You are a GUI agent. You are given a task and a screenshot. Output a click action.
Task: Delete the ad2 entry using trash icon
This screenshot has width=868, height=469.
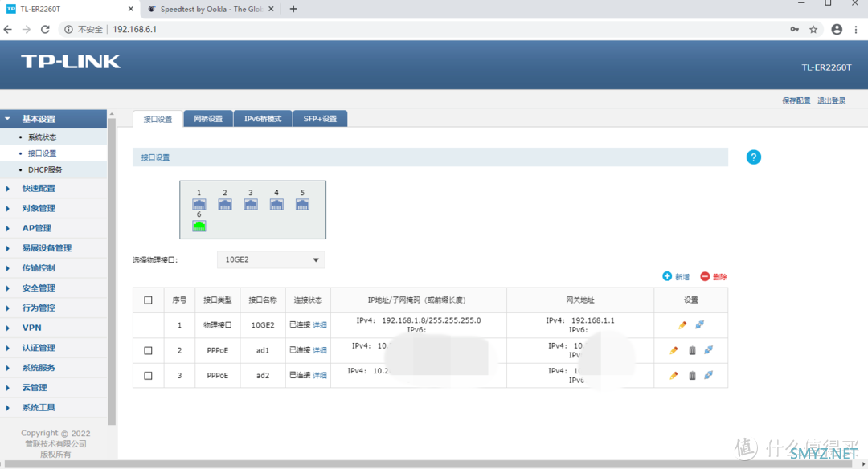[x=692, y=376]
